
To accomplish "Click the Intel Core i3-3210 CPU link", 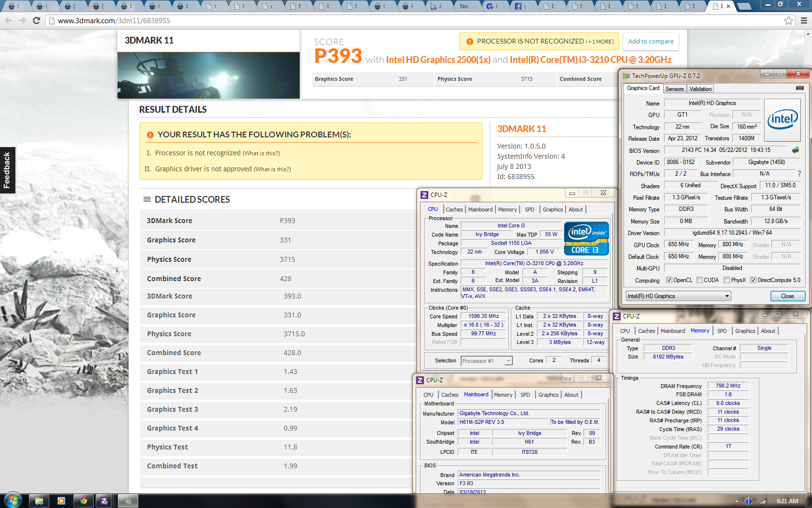I will [x=590, y=60].
